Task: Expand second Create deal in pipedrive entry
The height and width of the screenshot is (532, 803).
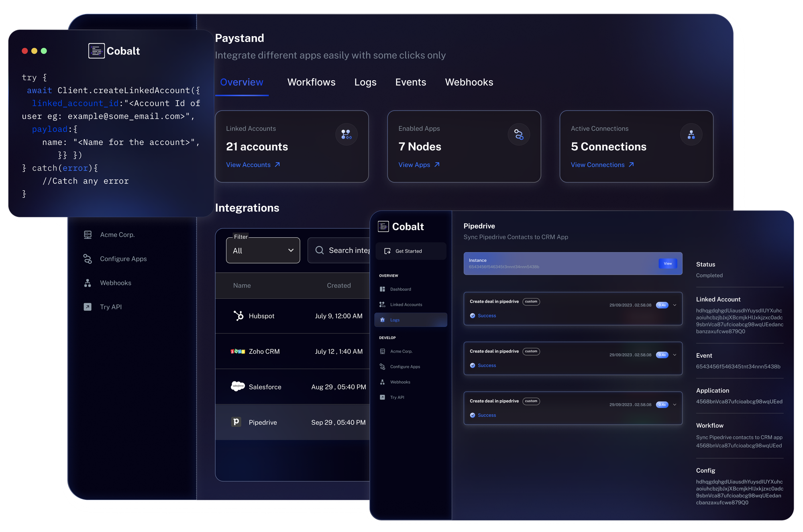Action: click(675, 355)
